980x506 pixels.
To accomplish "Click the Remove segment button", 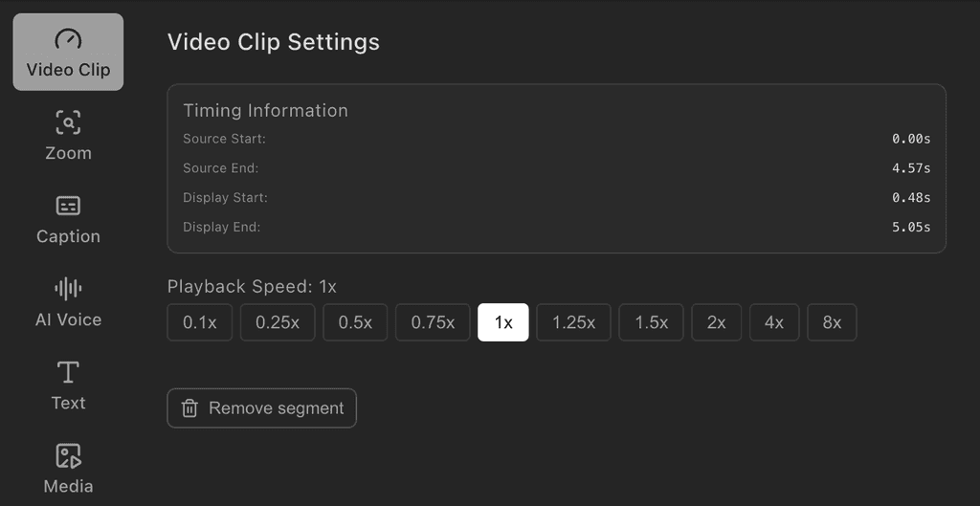I will point(262,408).
